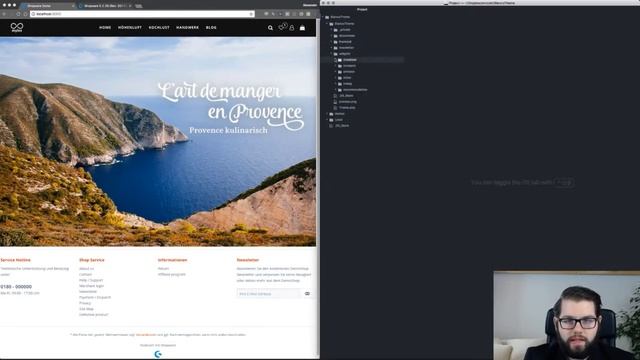Open the BLOG navigation item

point(211,28)
